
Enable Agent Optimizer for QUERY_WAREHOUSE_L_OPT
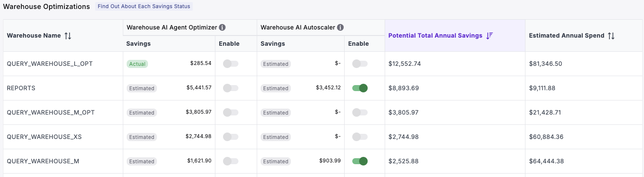tap(230, 64)
